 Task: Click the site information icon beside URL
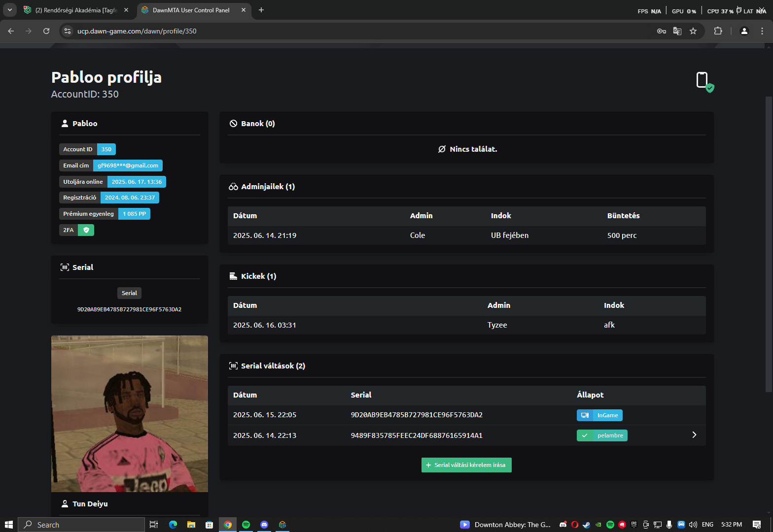[x=68, y=31]
